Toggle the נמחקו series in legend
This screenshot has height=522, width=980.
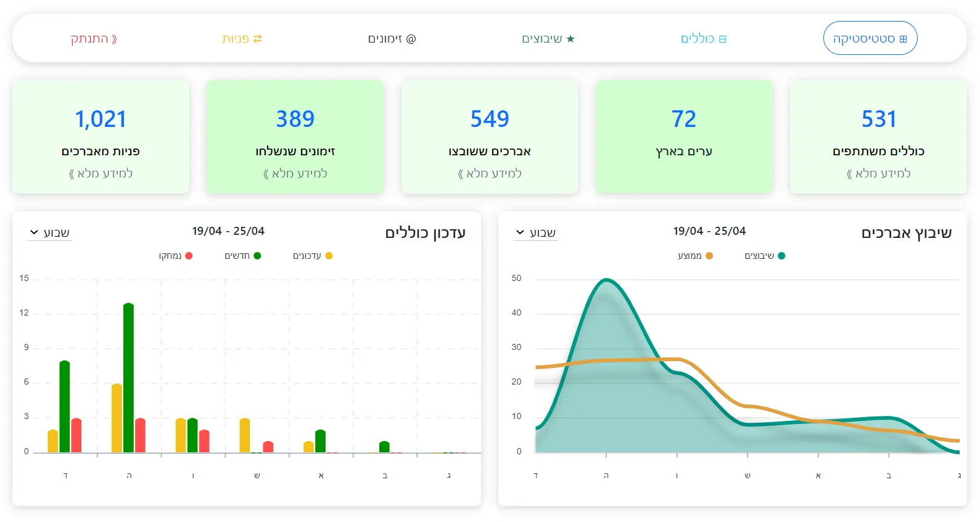coord(176,256)
